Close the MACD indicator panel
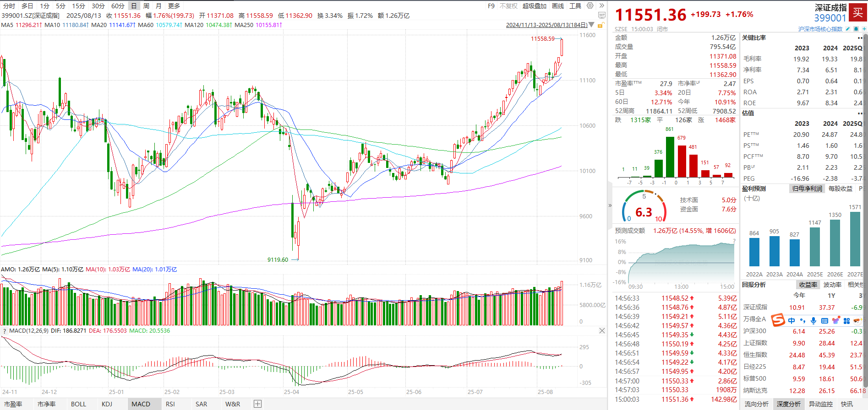 click(x=602, y=330)
